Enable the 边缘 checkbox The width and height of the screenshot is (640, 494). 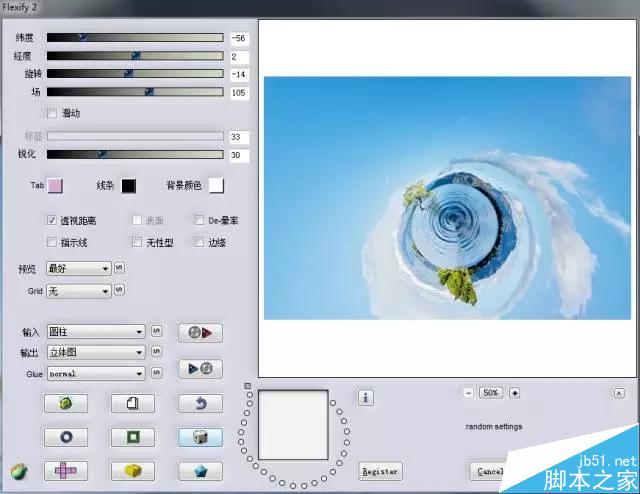(199, 243)
